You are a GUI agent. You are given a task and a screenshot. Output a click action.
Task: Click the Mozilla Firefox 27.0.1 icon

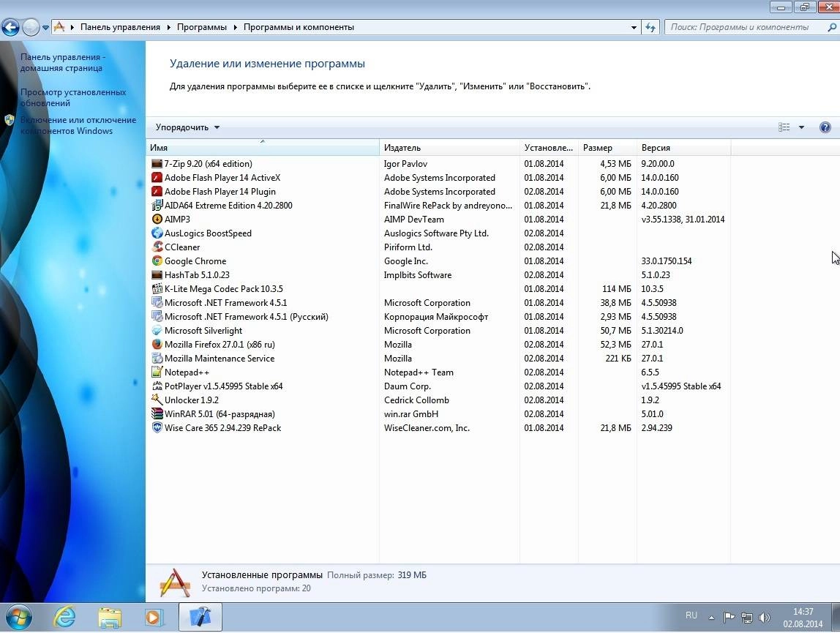click(x=157, y=345)
